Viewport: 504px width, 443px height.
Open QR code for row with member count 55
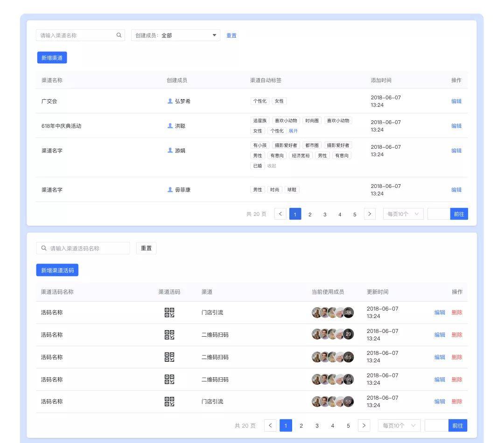click(x=169, y=401)
